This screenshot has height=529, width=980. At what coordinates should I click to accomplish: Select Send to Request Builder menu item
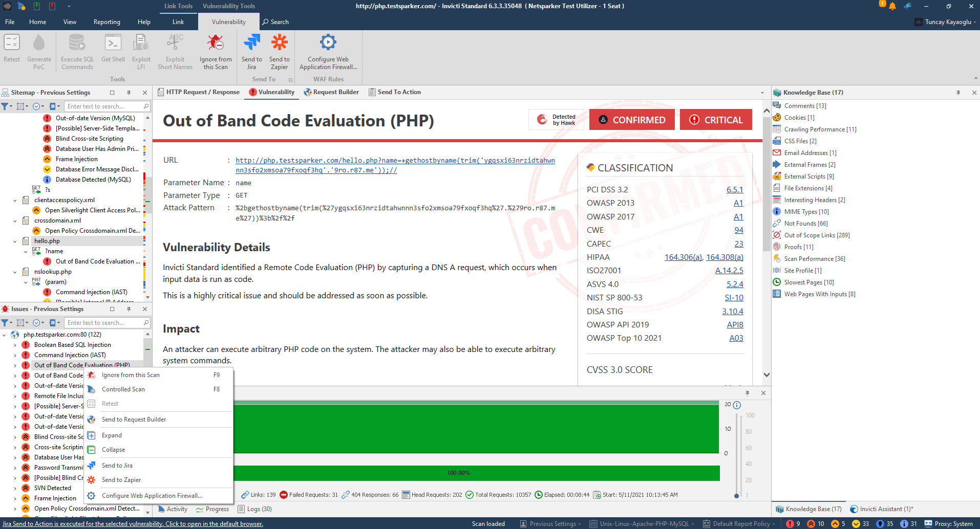134,420
